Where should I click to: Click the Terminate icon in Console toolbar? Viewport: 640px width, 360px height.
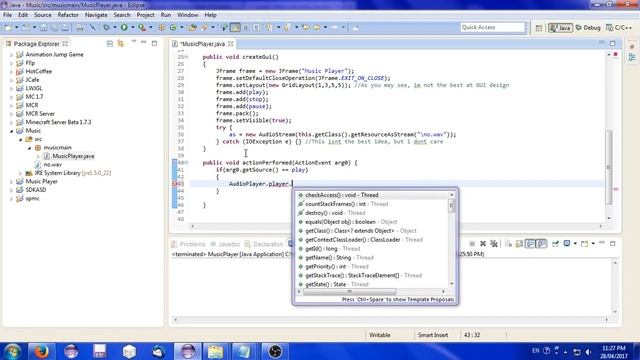pyautogui.click(x=472, y=244)
